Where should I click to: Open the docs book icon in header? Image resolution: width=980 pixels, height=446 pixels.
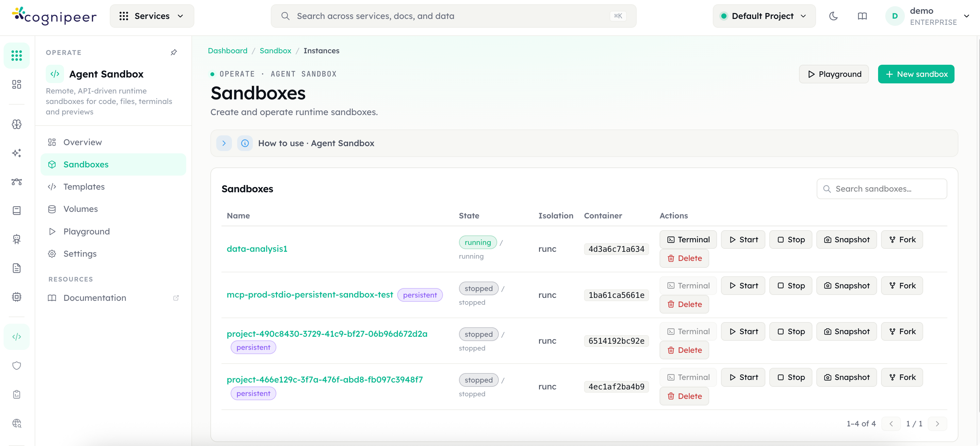point(862,16)
